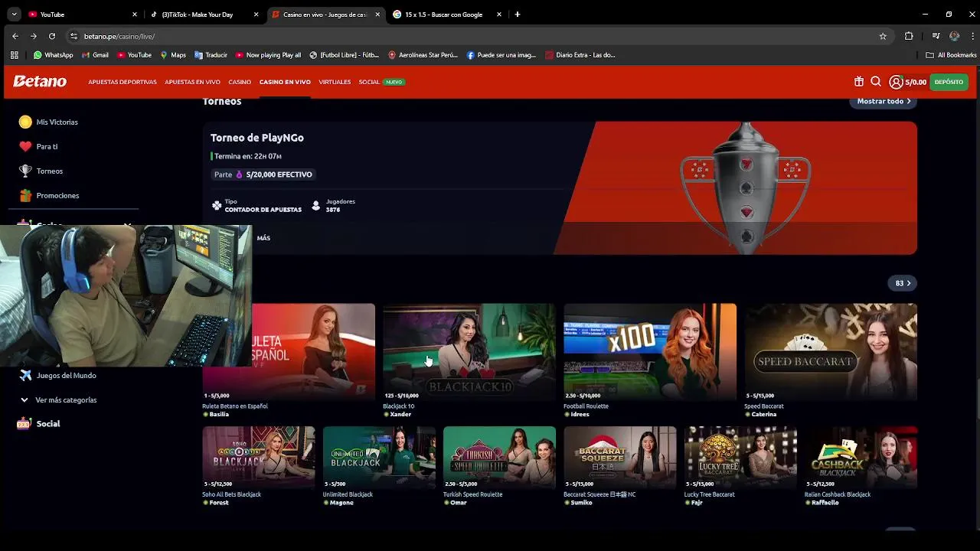The height and width of the screenshot is (551, 980).
Task: Go forward in browser history
Action: tap(34, 36)
